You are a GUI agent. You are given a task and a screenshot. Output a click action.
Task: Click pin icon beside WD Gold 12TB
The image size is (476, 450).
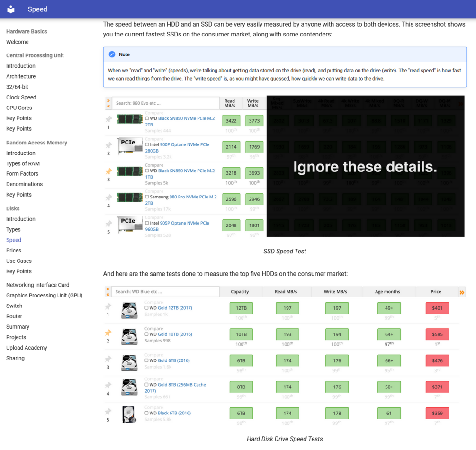108,306
